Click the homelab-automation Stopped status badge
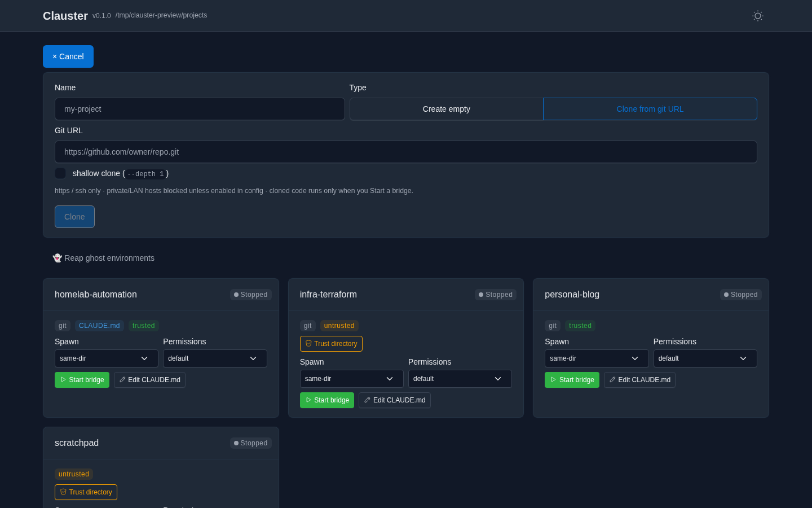812x508 pixels. (251, 295)
